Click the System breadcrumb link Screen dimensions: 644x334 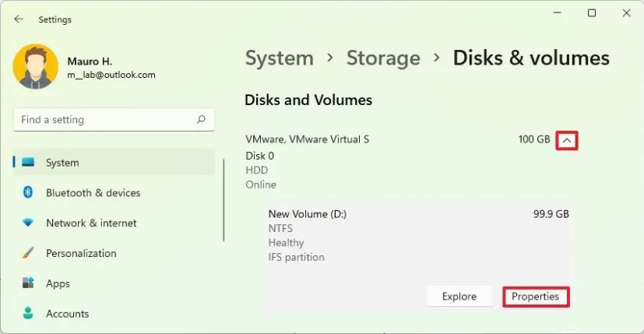[279, 58]
